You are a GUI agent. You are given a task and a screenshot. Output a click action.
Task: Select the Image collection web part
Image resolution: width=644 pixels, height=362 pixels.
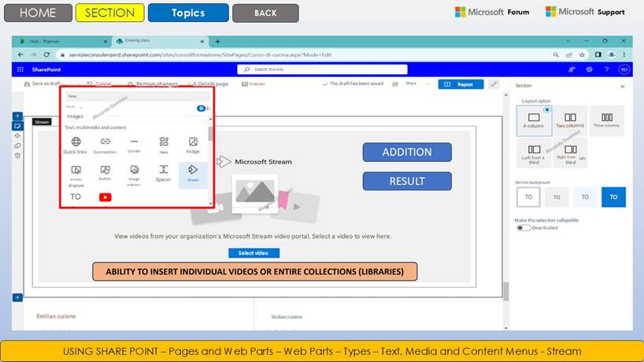pyautogui.click(x=134, y=175)
